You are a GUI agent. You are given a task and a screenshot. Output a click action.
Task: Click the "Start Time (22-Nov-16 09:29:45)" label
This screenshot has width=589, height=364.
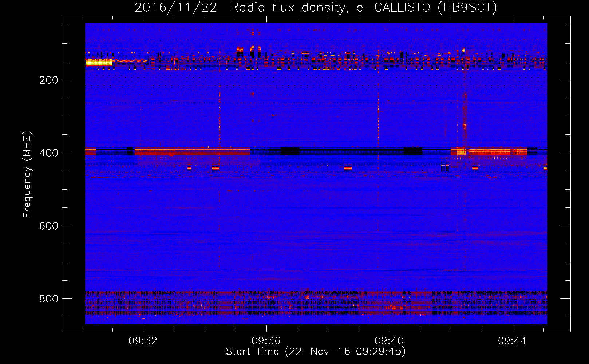316,352
